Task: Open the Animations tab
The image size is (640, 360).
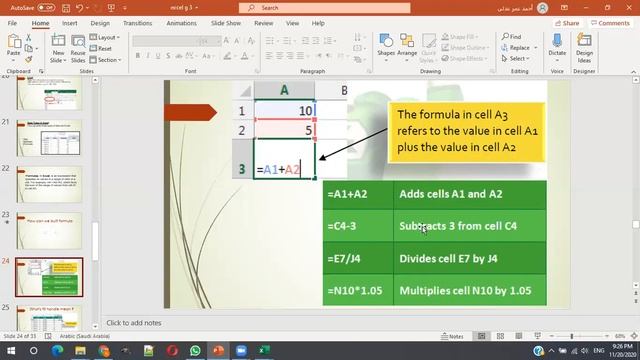Action: coord(181,23)
